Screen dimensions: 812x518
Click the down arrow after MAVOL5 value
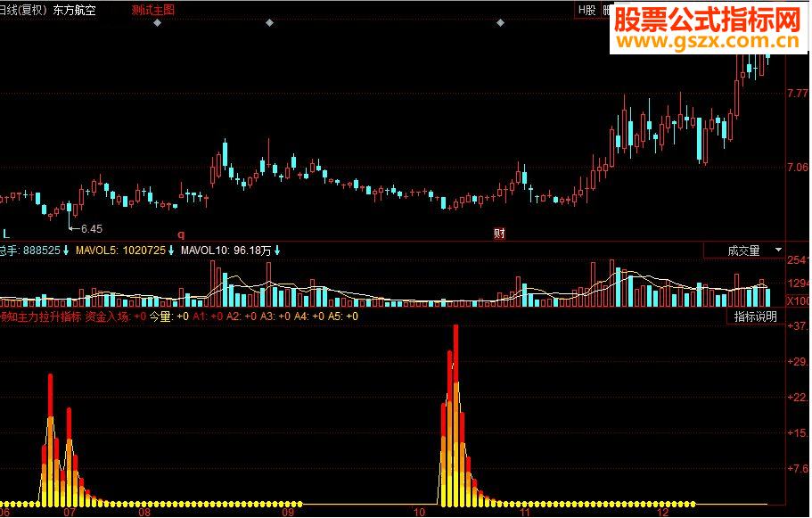tap(171, 251)
